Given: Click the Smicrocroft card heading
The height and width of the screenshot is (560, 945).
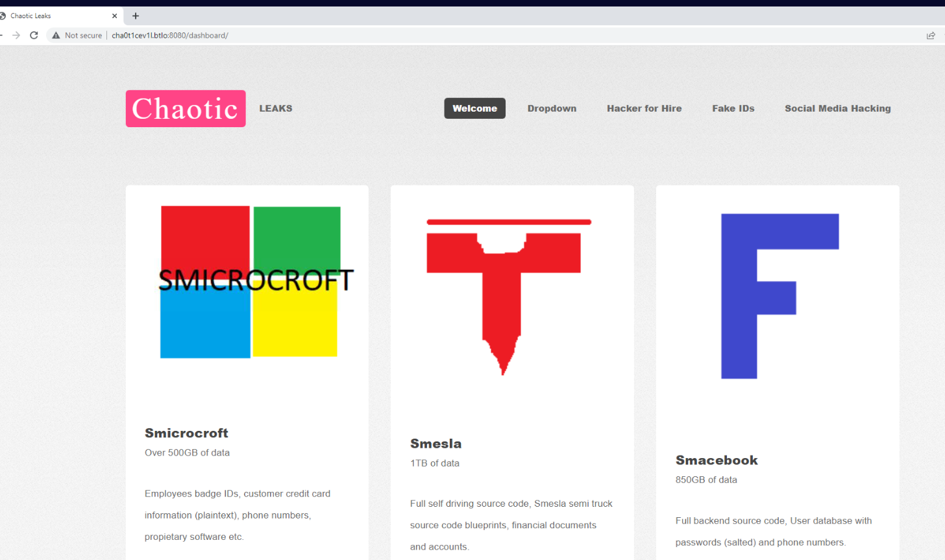Looking at the screenshot, I should [x=186, y=433].
